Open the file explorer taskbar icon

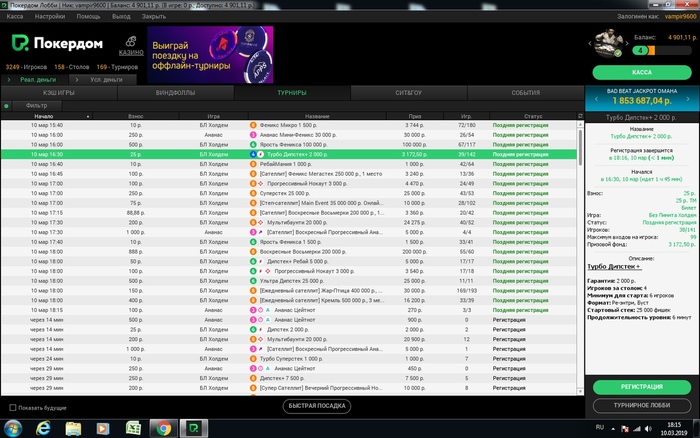click(x=73, y=429)
